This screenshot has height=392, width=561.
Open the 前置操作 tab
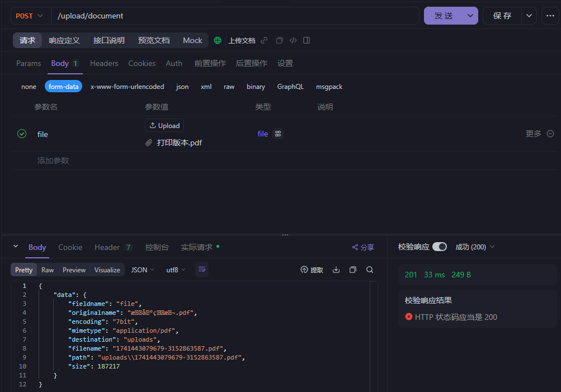(x=210, y=63)
